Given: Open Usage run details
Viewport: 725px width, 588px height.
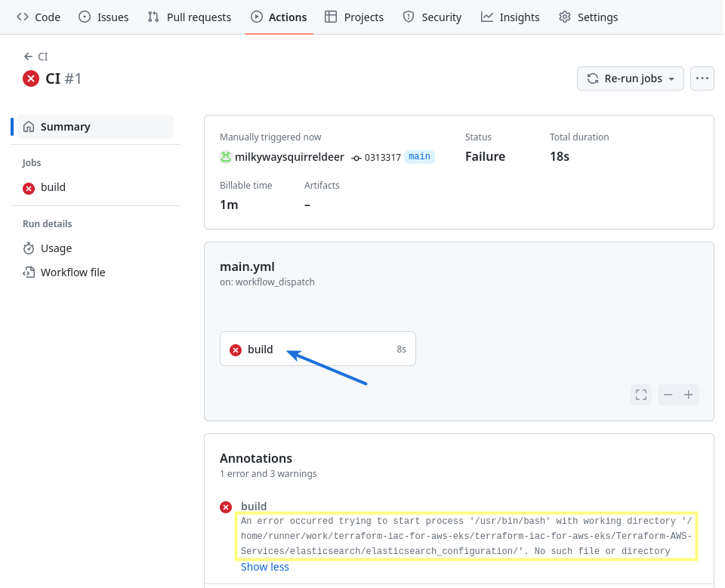Looking at the screenshot, I should 56,248.
